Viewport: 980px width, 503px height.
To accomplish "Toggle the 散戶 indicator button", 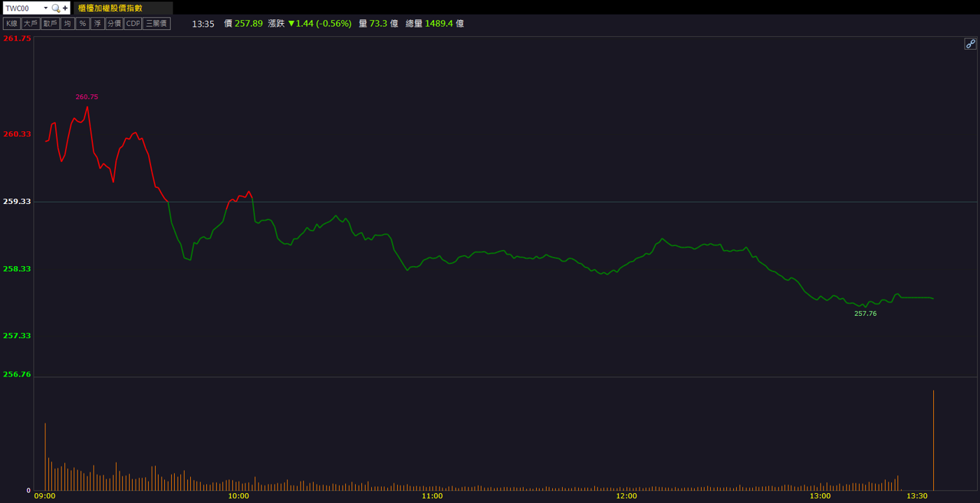I will pyautogui.click(x=50, y=24).
